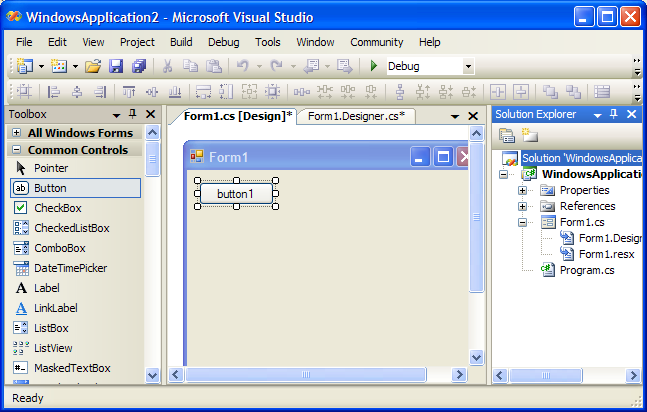Open Add New Item dropdown arrow
The height and width of the screenshot is (412, 647).
[75, 66]
